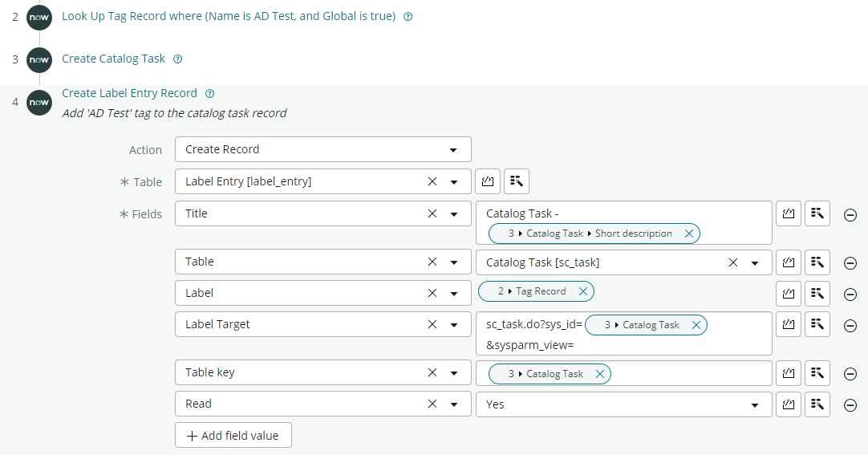This screenshot has height=455, width=868.
Task: Click help icon beside Create Label Entry Record
Action: coord(210,94)
